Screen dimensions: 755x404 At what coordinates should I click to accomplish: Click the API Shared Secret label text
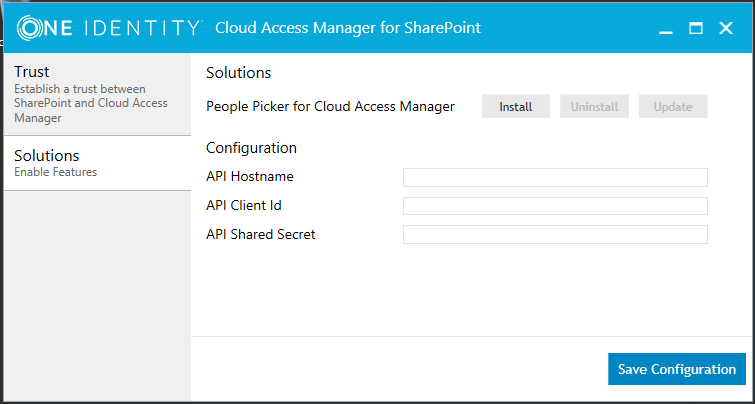[x=261, y=235]
